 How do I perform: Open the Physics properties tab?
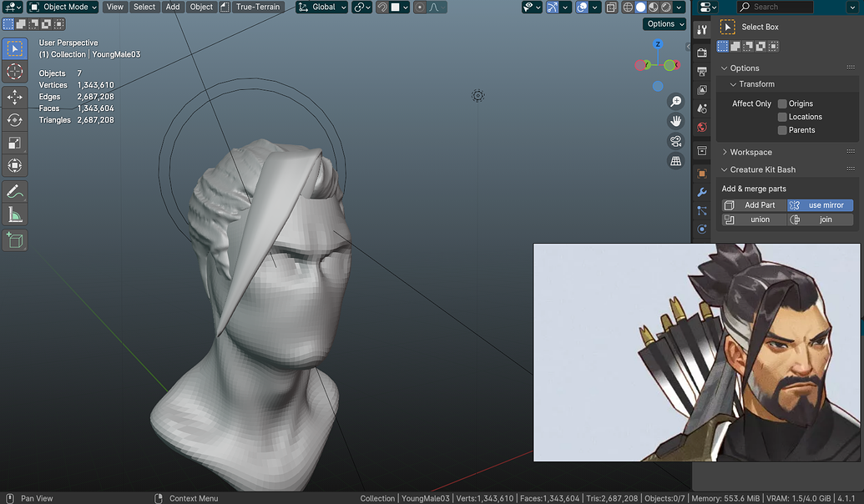(701, 229)
